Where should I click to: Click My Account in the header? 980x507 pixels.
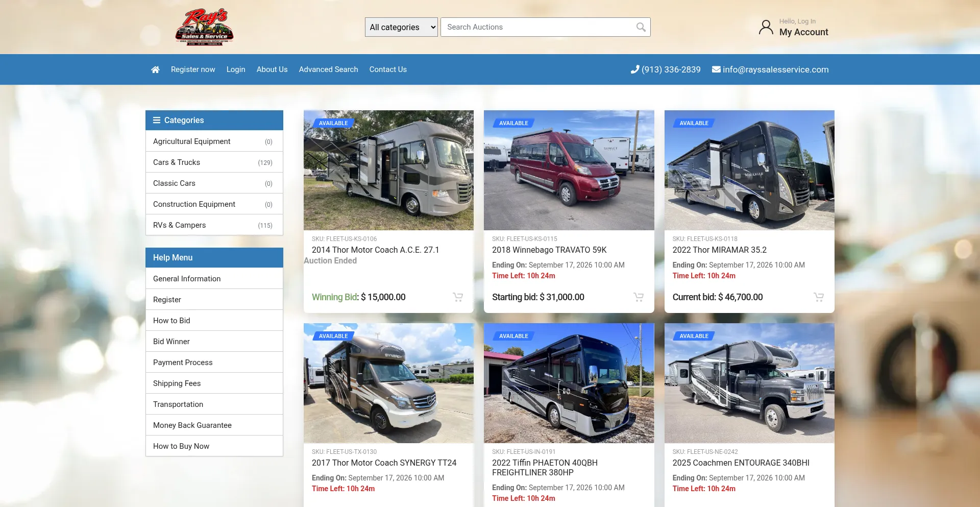[804, 32]
